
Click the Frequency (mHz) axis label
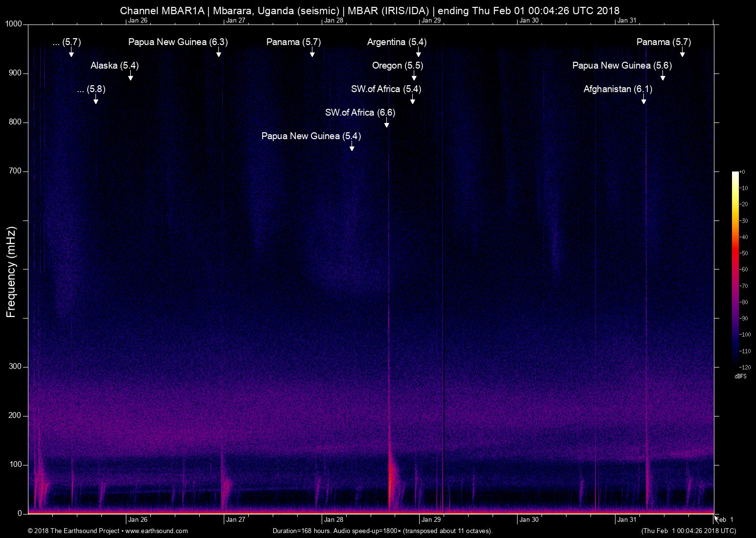tap(11, 271)
